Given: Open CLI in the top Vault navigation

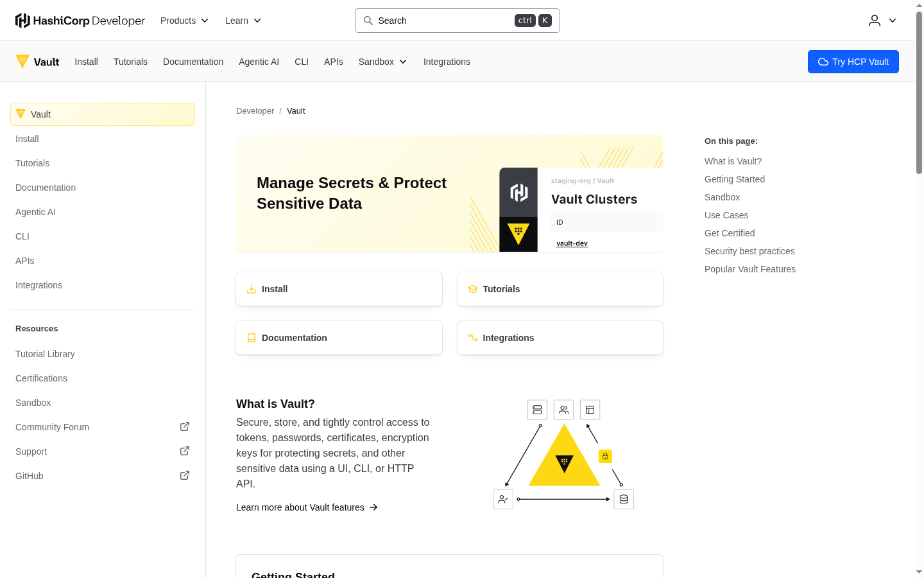Looking at the screenshot, I should [x=302, y=62].
